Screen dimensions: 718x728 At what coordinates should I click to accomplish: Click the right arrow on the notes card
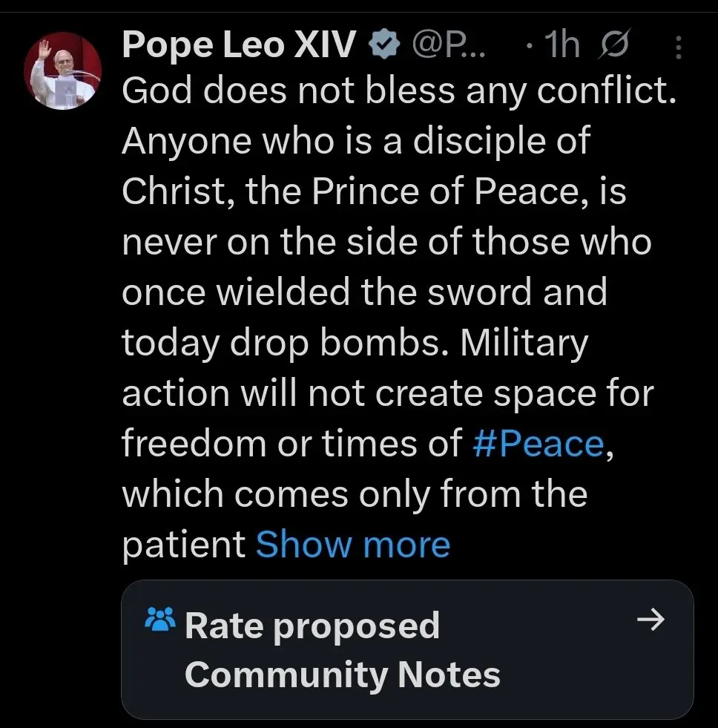[x=651, y=620]
